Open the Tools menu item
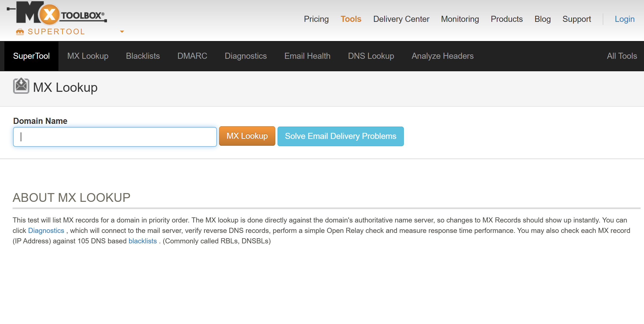Image resolution: width=644 pixels, height=324 pixels. point(351,19)
